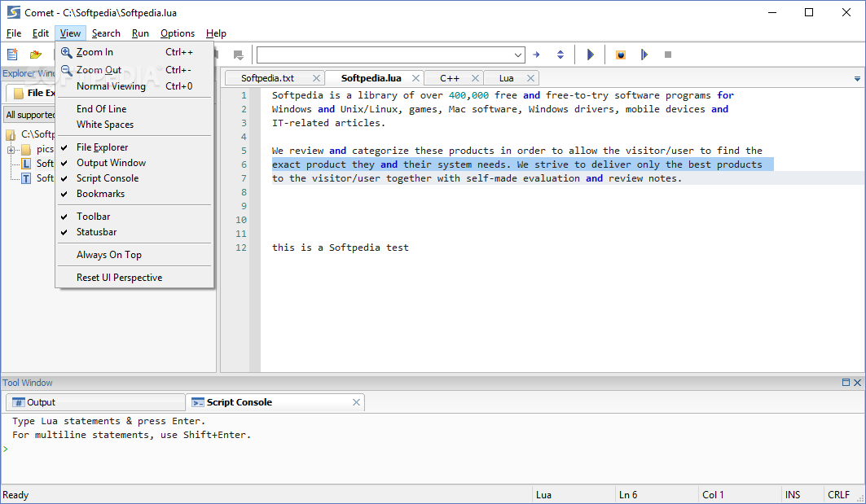Click the find next arrow icon
The image size is (866, 504).
tap(536, 55)
